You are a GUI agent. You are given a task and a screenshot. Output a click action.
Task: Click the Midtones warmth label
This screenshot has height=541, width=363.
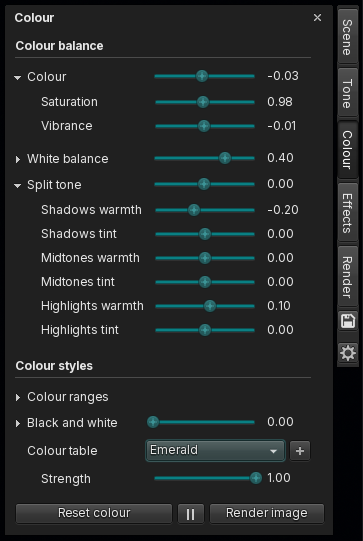pyautogui.click(x=90, y=258)
